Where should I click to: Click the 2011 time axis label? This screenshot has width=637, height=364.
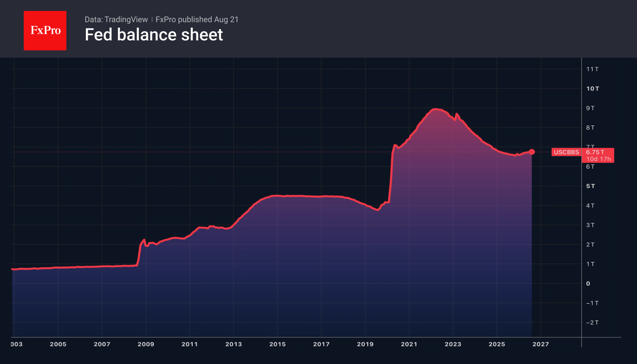coord(190,344)
